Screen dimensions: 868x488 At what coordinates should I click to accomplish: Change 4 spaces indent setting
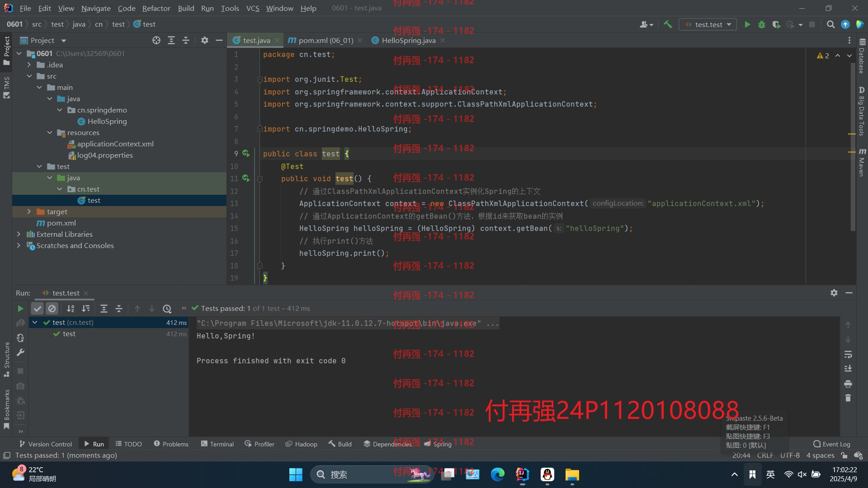820,455
